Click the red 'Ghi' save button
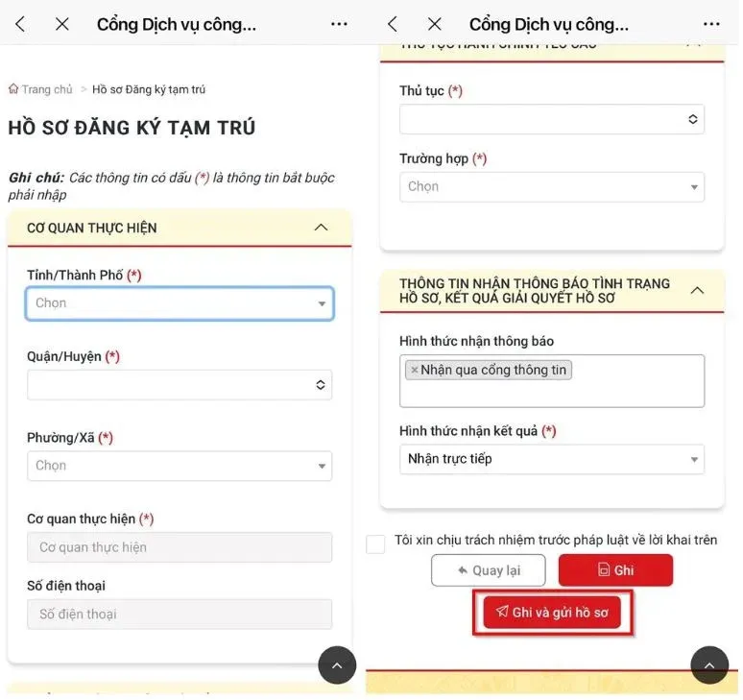Image resolution: width=743 pixels, height=700 pixels. click(615, 570)
